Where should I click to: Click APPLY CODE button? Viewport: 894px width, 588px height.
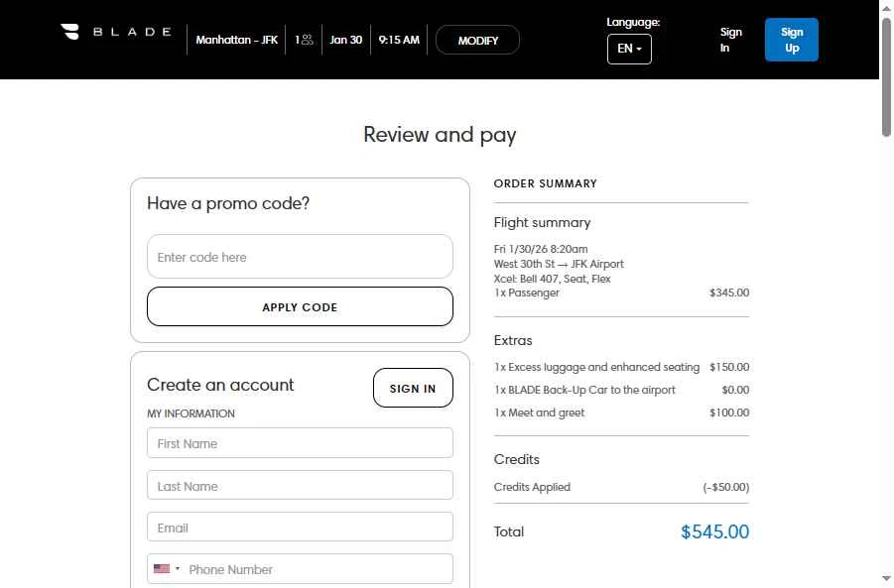pos(300,306)
